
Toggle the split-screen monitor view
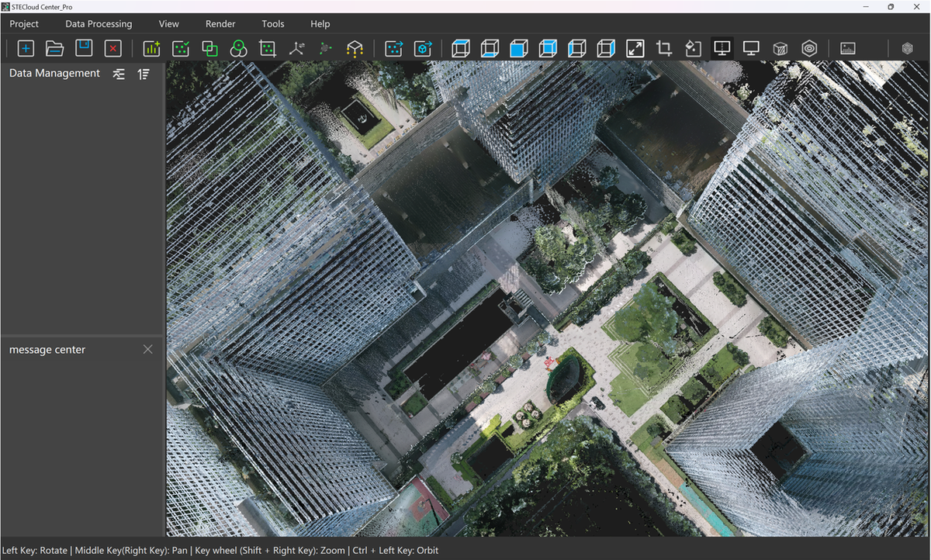click(x=722, y=49)
